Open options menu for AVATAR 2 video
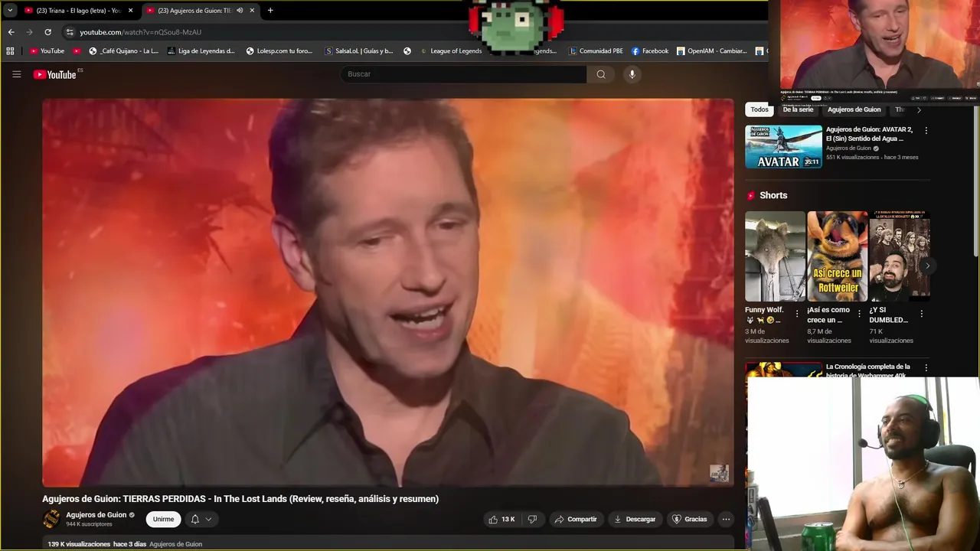Screen dimensions: 980x551 926,130
